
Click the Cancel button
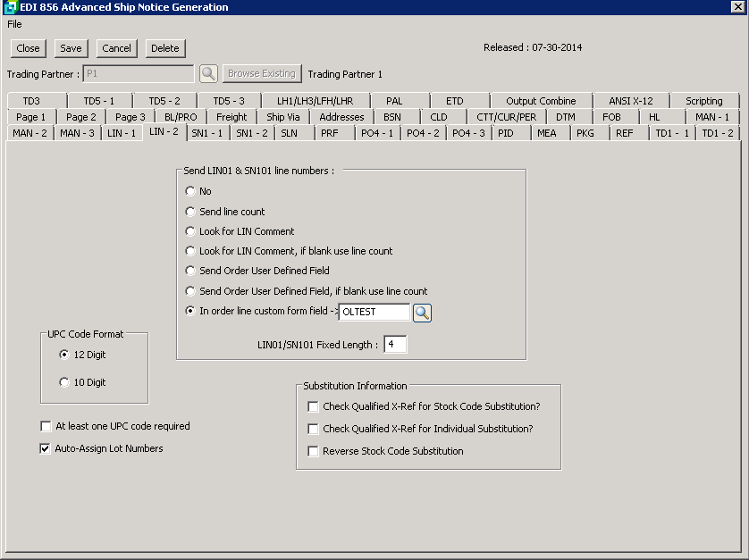click(116, 48)
